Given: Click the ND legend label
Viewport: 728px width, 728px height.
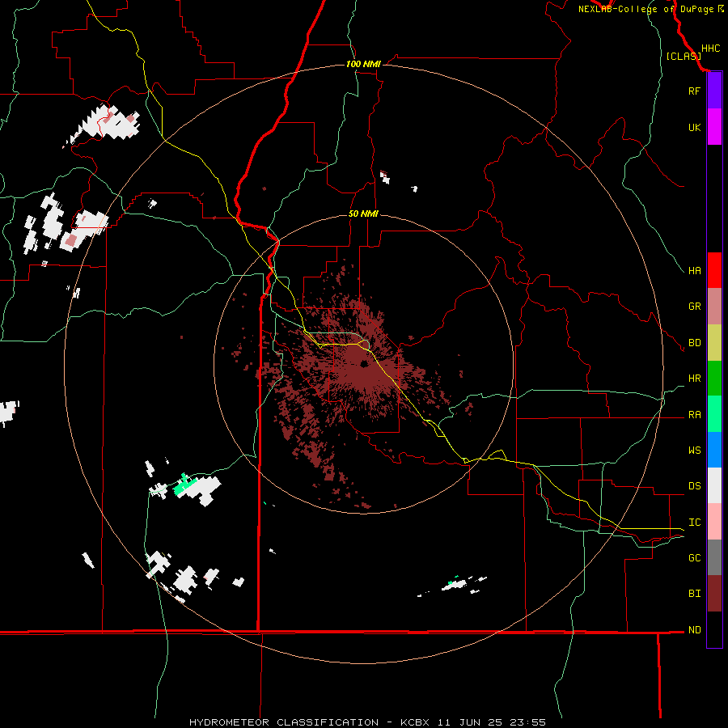Looking at the screenshot, I should pyautogui.click(x=694, y=630).
